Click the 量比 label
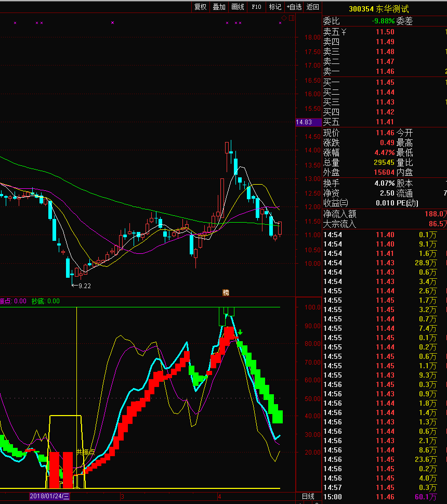 point(404,163)
